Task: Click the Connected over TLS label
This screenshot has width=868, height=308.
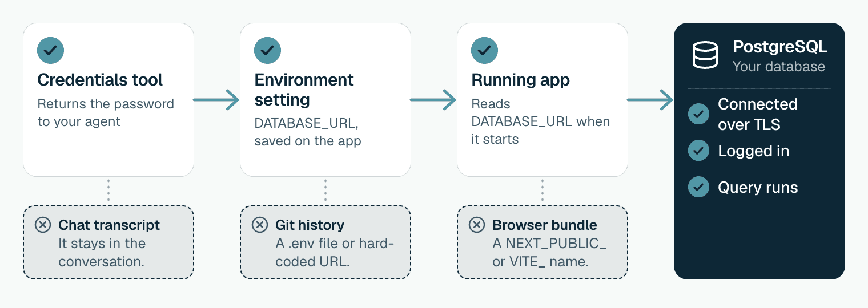Action: click(757, 114)
